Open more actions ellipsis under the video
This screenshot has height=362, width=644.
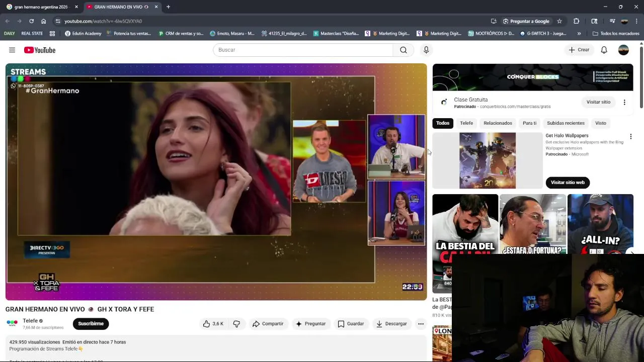point(421,324)
